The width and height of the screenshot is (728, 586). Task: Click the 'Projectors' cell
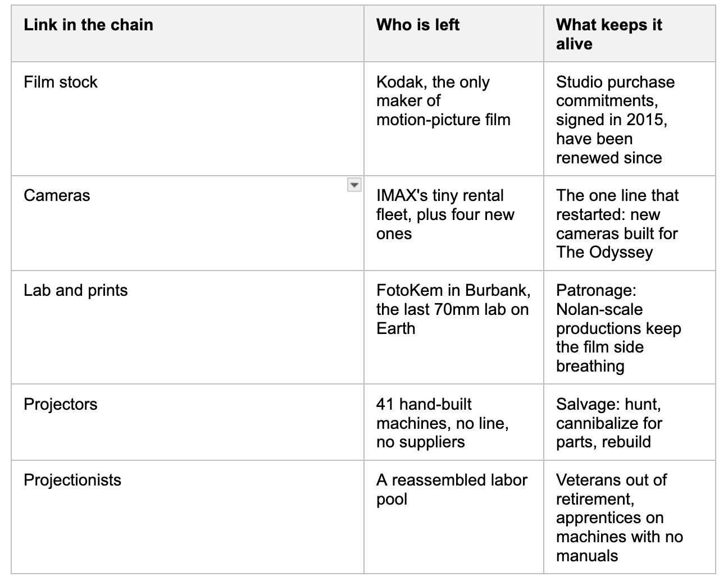coord(188,422)
